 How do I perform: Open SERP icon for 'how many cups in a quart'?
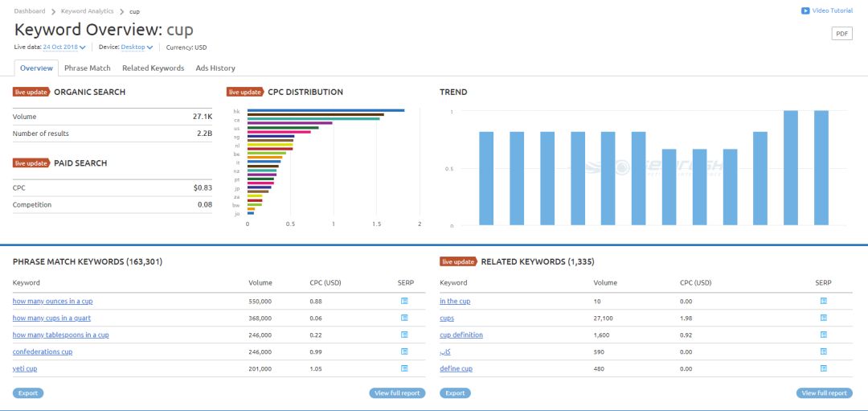coord(404,318)
